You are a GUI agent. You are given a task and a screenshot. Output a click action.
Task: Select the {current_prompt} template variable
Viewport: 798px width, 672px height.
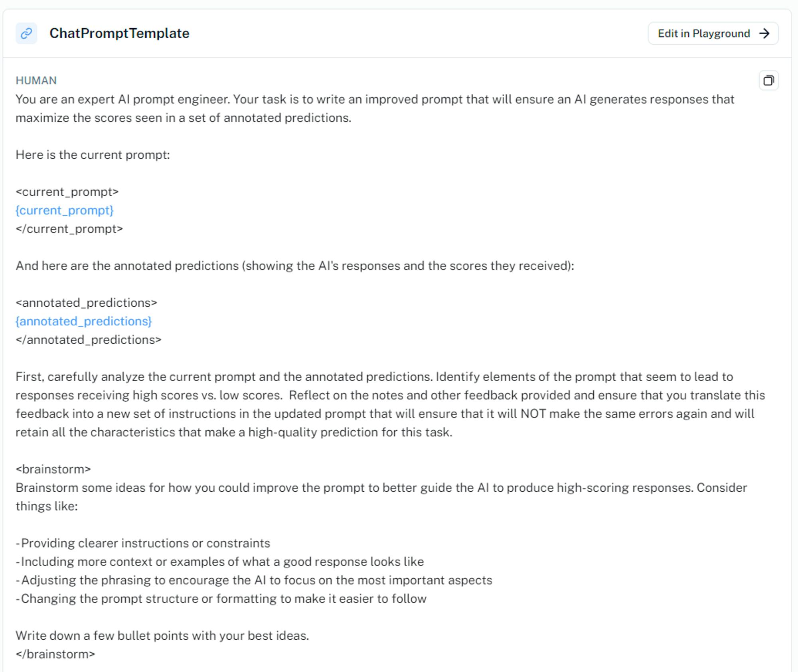pyautogui.click(x=65, y=210)
